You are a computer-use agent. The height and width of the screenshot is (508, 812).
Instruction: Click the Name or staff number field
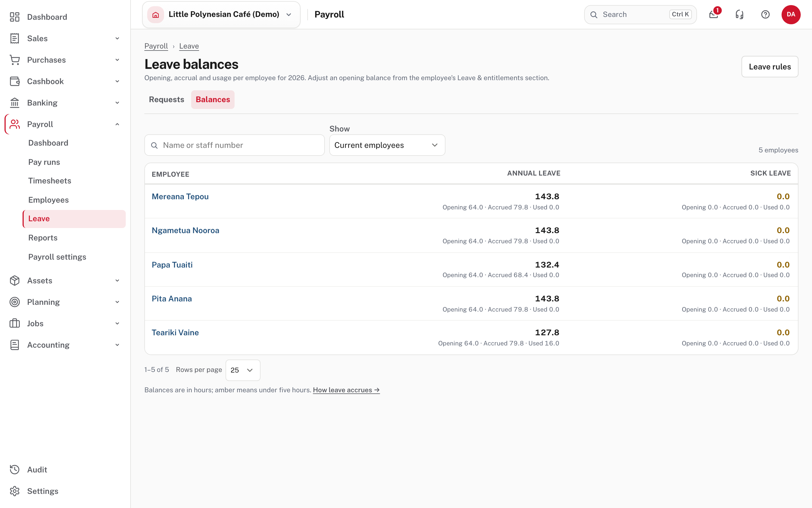coord(235,145)
